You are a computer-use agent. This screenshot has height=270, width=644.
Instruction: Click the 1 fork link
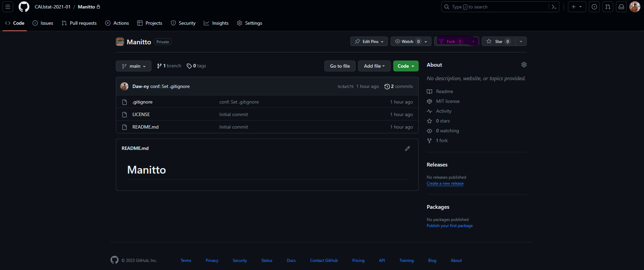coord(437,140)
